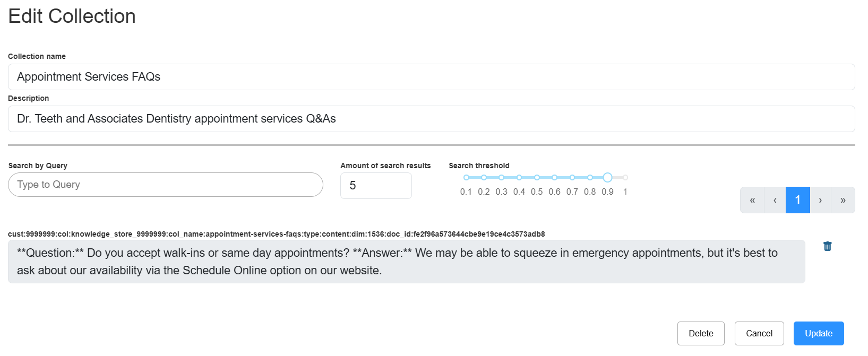Set search threshold to 0.3
This screenshot has width=868, height=356.
point(501,178)
